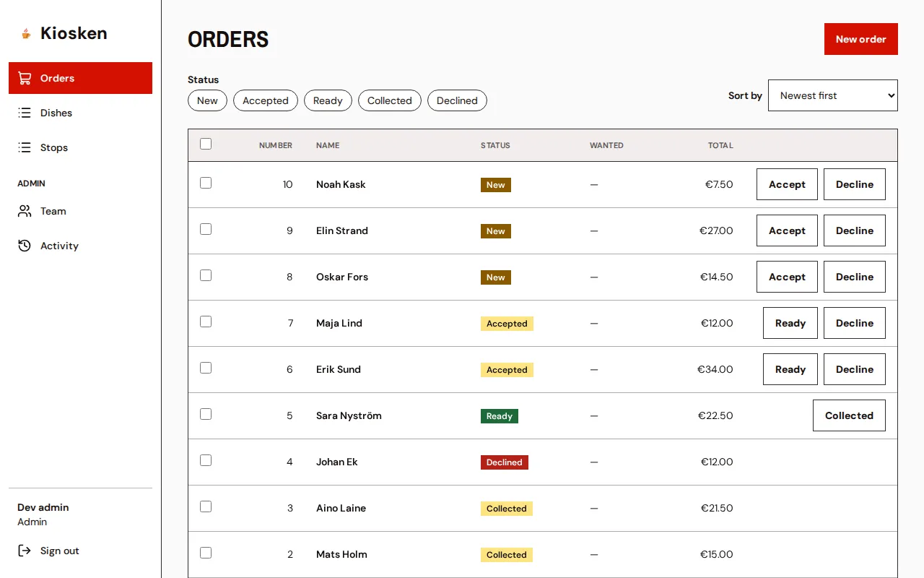The image size is (924, 578).
Task: Accept order number 8 from Oskar Fors
Action: [787, 277]
